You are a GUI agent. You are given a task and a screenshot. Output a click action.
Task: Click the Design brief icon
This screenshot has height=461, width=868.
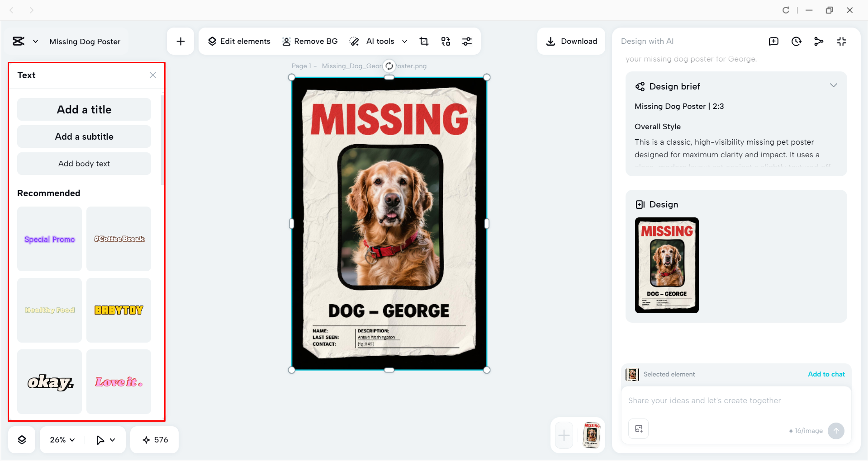pos(640,87)
